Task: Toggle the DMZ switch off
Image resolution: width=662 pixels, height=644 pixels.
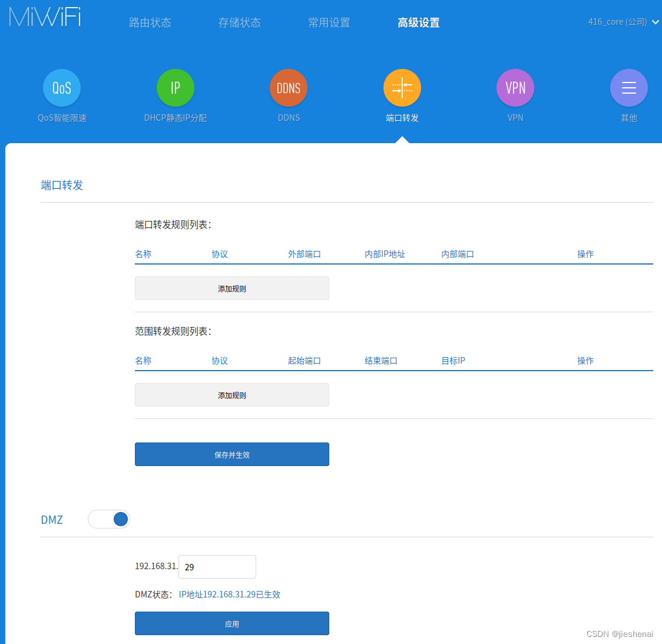Action: coord(108,519)
